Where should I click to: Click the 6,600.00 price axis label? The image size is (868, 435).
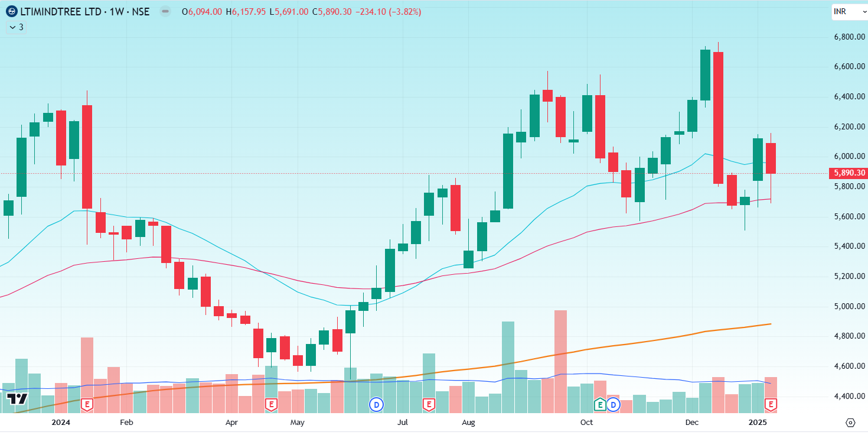pyautogui.click(x=849, y=67)
